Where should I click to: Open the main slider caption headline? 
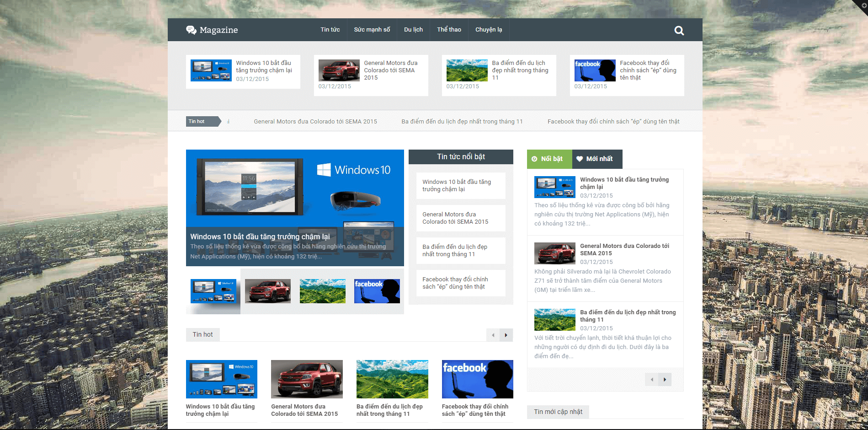[x=260, y=237]
